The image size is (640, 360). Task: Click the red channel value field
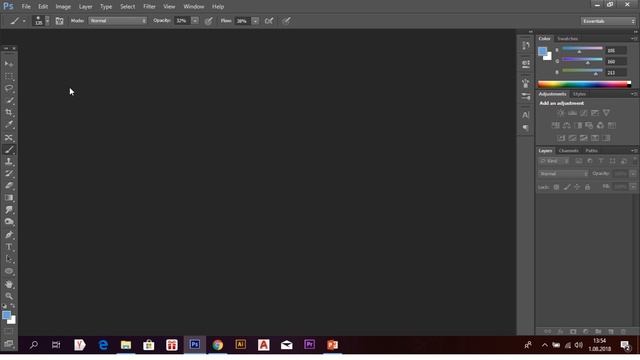[x=616, y=51]
